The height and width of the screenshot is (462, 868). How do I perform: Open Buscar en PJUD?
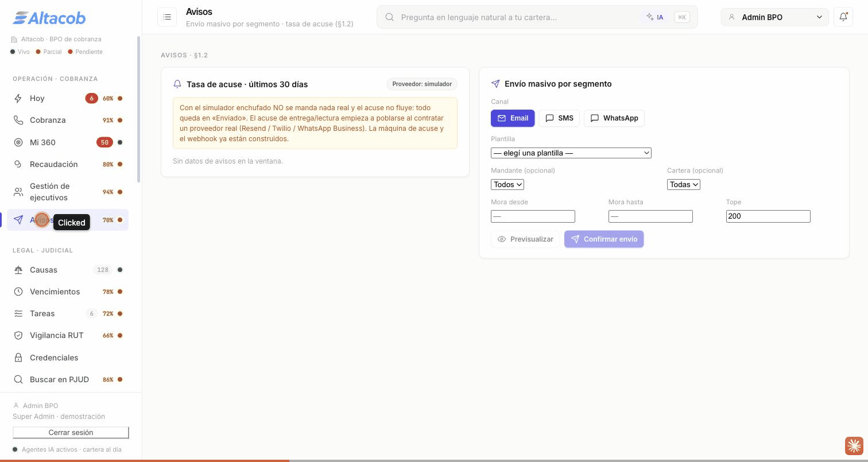pos(68,379)
